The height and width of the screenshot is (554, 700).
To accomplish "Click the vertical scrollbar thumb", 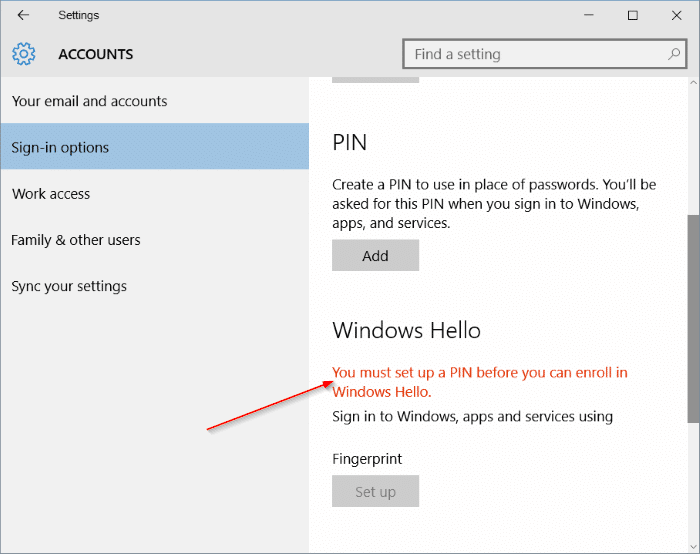I will click(x=693, y=318).
